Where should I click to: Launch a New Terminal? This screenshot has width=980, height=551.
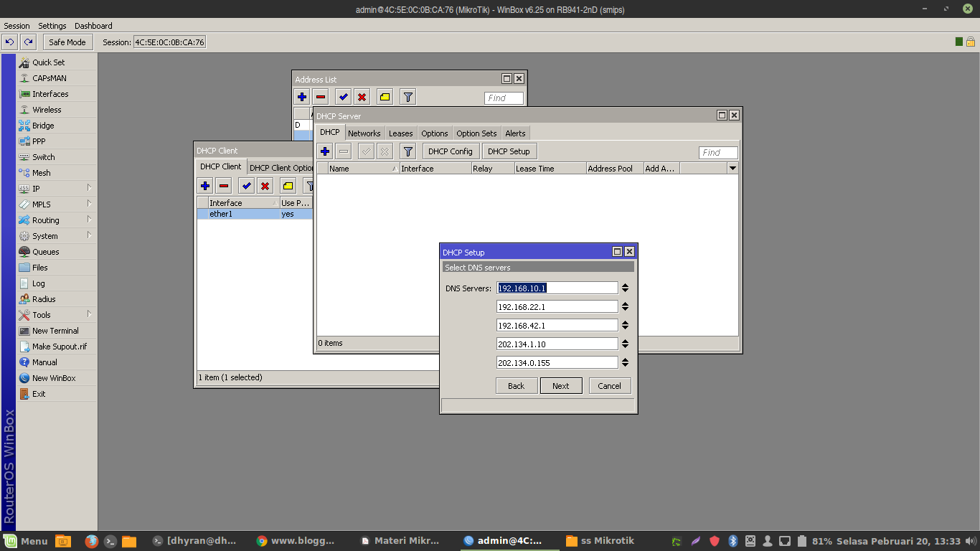(56, 331)
